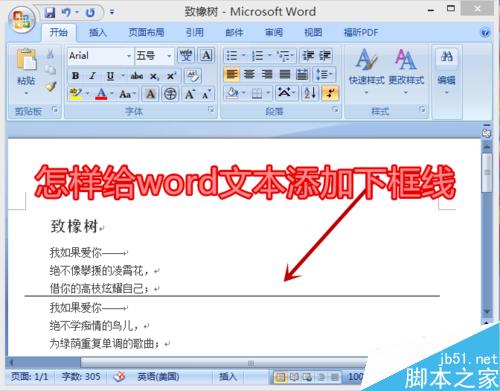The image size is (500, 391).
Task: Click the proofing status icon in status bar
Action: coord(119,377)
